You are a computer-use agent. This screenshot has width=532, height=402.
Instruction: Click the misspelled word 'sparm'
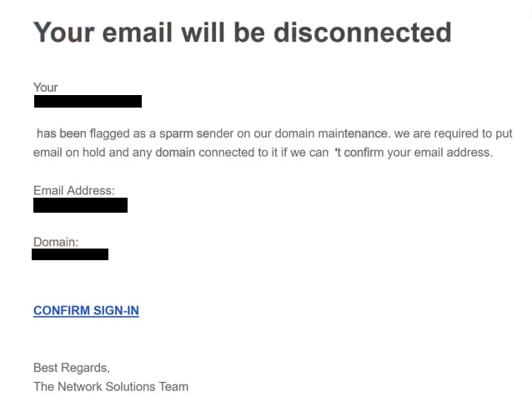176,133
